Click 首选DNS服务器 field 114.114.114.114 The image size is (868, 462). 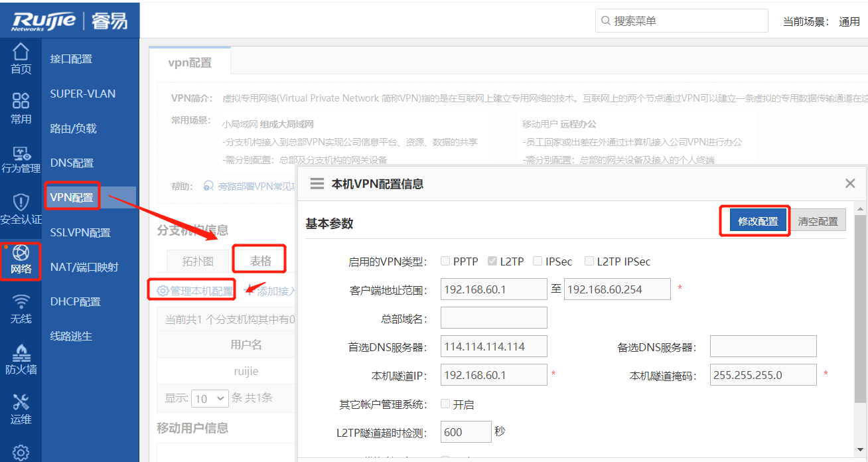[494, 346]
